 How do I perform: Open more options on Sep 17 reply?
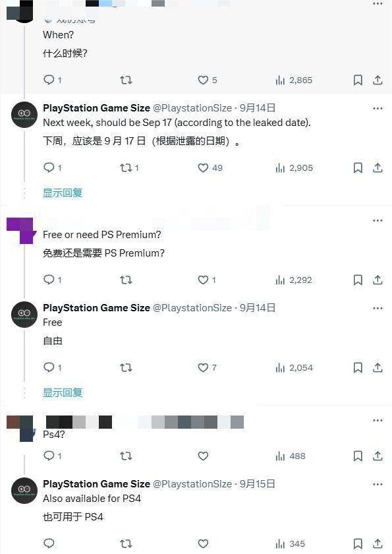378,108
